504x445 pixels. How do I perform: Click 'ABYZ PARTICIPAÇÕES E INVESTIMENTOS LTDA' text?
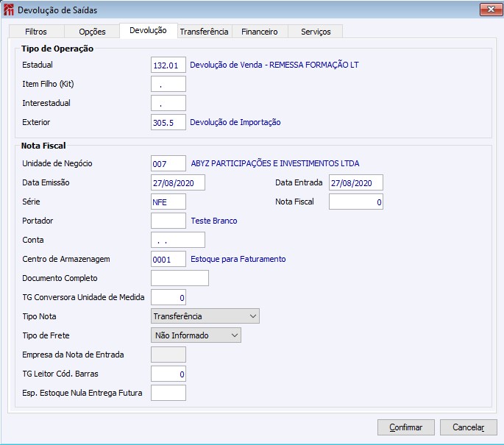click(x=275, y=163)
